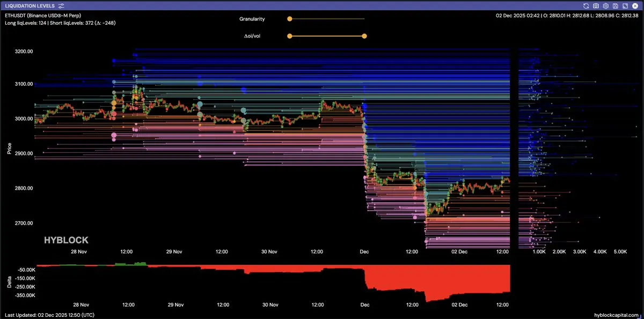Take a chart snapshot with the camera icon

(596, 5)
